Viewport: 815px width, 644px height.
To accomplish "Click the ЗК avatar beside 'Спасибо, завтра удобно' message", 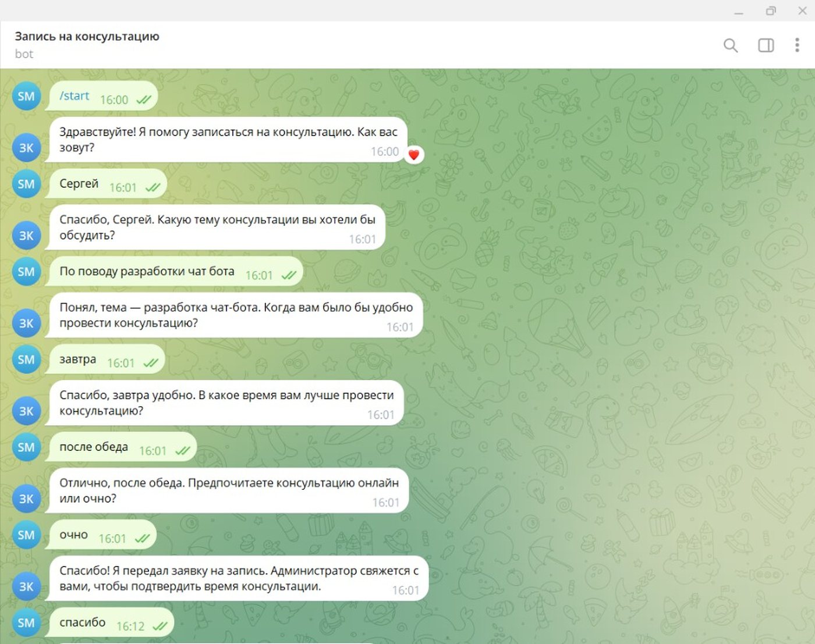I will [x=26, y=411].
